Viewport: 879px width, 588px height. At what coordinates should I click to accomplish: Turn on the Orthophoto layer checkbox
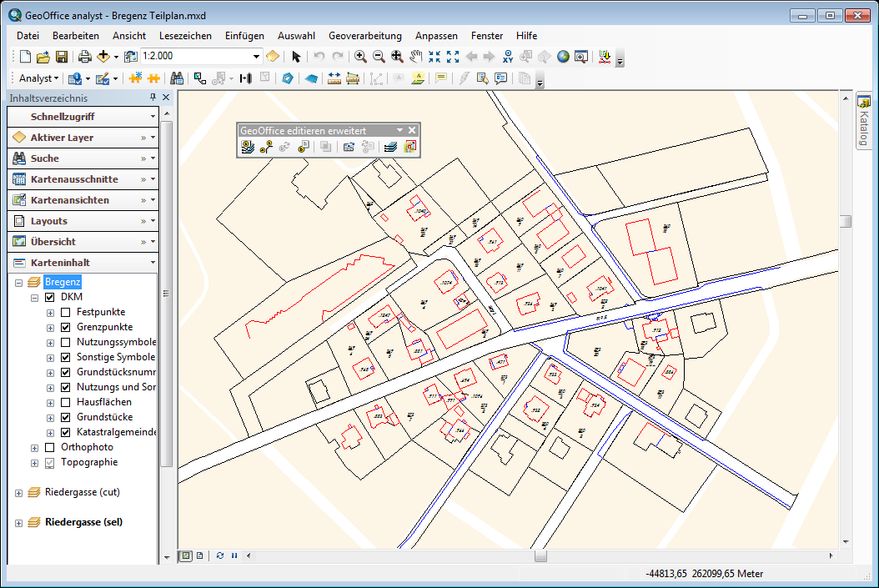click(x=49, y=447)
